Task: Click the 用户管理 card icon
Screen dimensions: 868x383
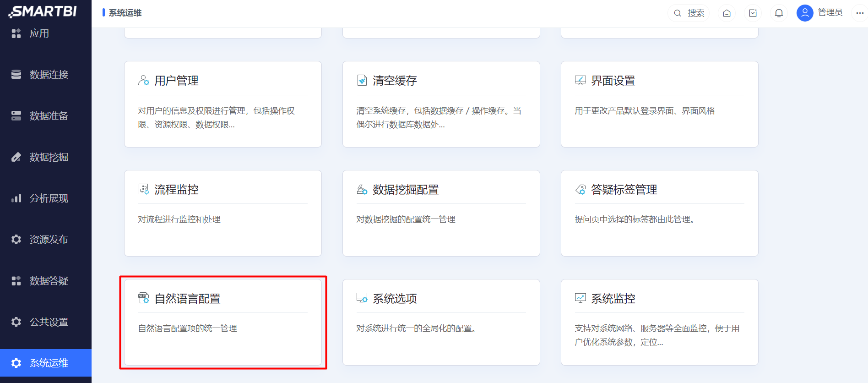Action: click(144, 81)
